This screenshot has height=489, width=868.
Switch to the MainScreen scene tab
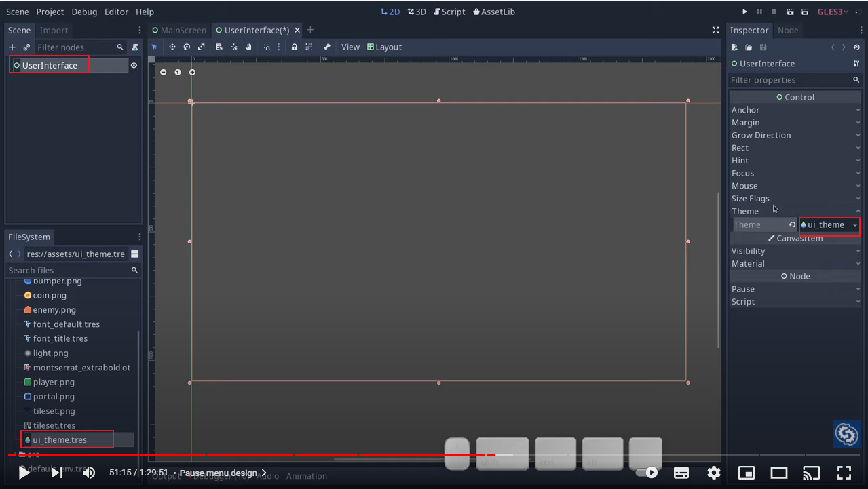pos(179,30)
